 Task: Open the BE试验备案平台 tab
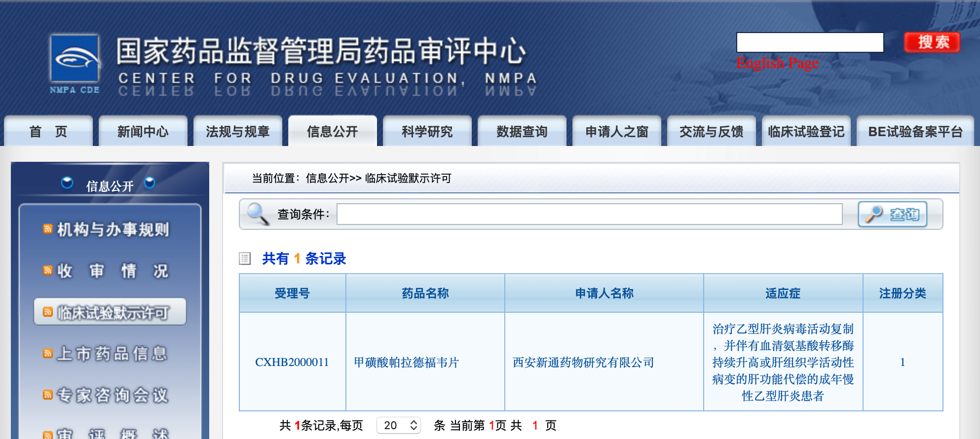click(x=915, y=131)
